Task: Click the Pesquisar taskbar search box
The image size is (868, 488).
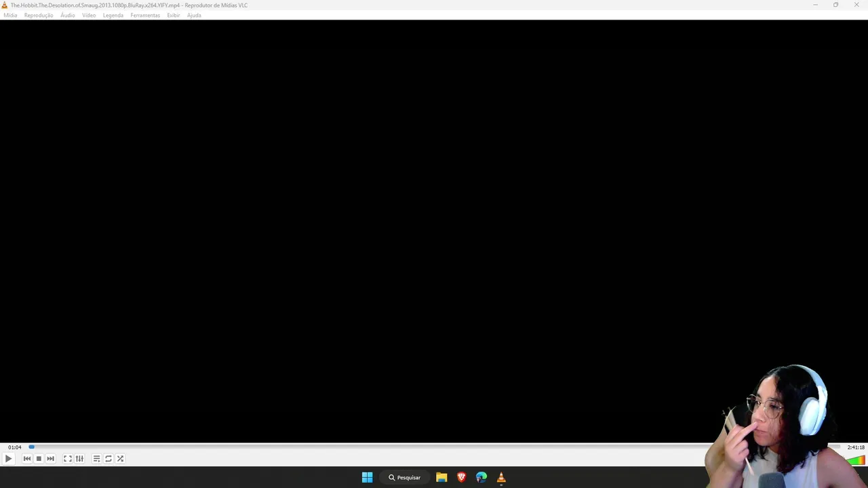Action: 405,477
